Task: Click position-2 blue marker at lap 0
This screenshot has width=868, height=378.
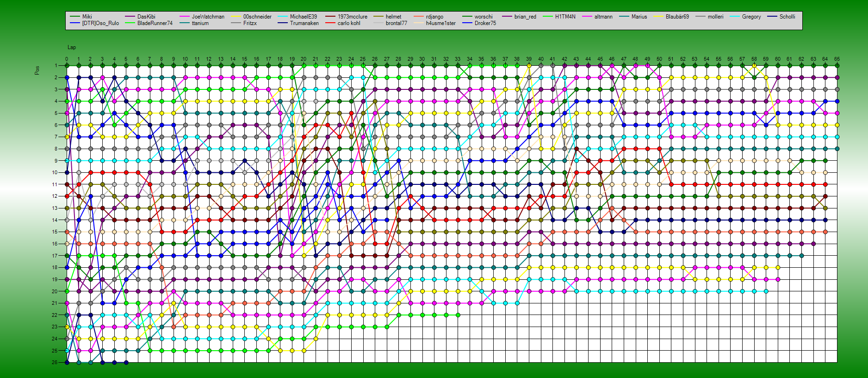Action: [x=67, y=78]
